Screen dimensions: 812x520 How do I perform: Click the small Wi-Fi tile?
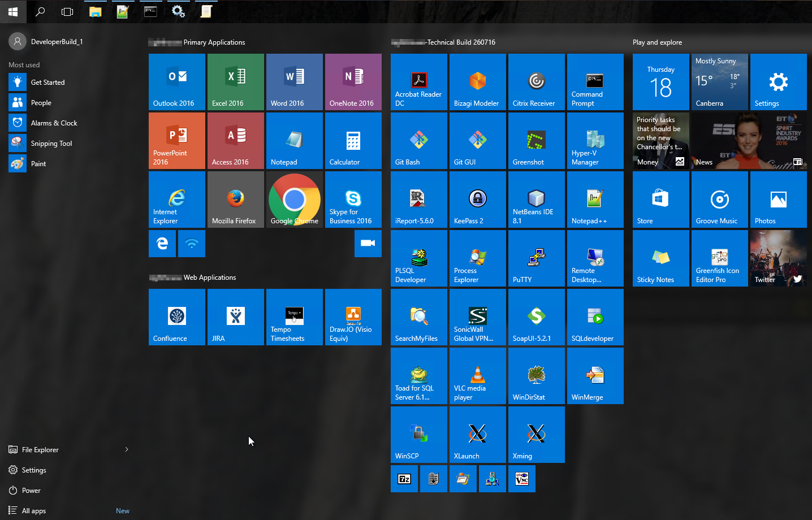(192, 244)
